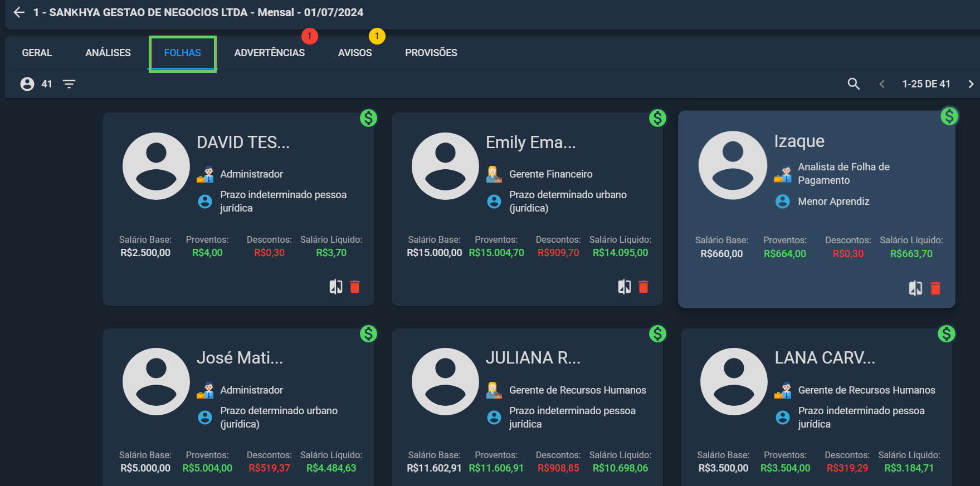Open the Emily Ema... name heading
Screen dimensions: 980x486
[531, 143]
